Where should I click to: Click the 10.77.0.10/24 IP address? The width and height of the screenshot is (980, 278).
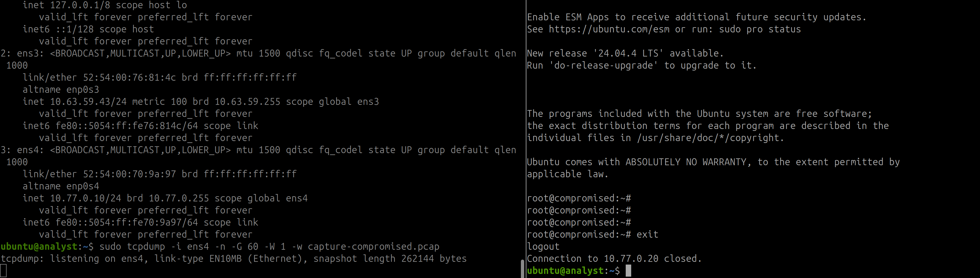[86, 198]
